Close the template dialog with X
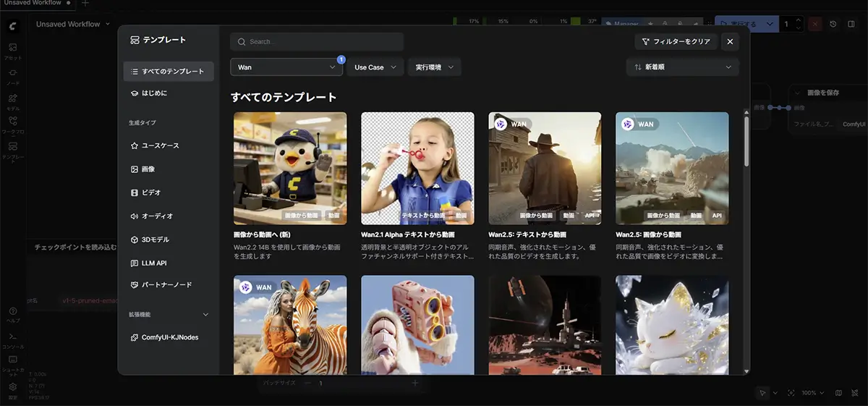The width and height of the screenshot is (868, 406). [x=730, y=42]
